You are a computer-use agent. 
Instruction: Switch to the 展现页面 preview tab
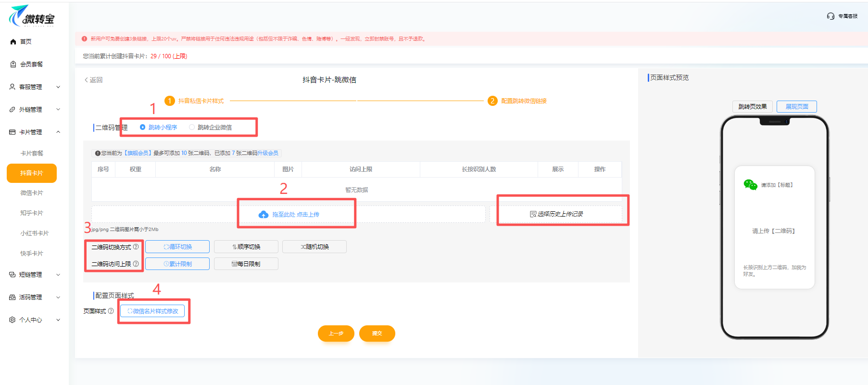(x=796, y=107)
